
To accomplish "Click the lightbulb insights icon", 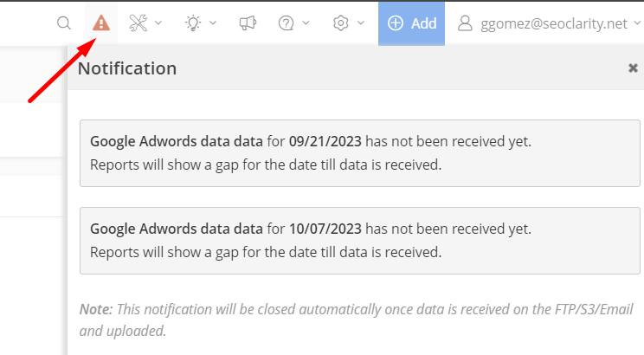I will tap(193, 23).
